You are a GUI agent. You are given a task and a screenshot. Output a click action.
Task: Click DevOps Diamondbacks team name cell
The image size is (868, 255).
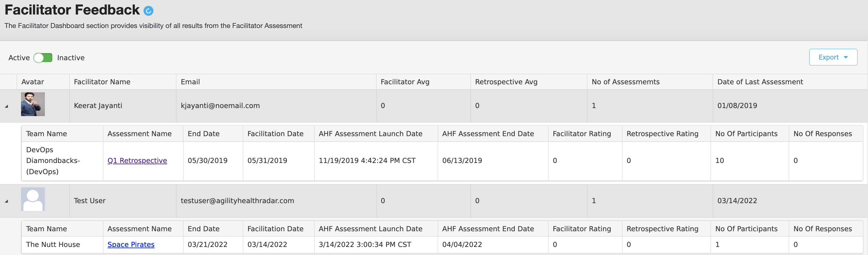point(53,161)
